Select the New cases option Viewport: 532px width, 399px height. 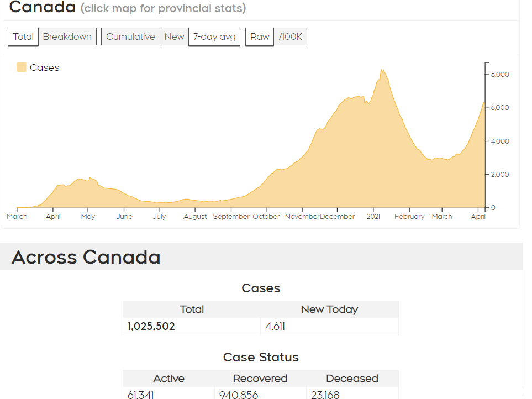174,36
